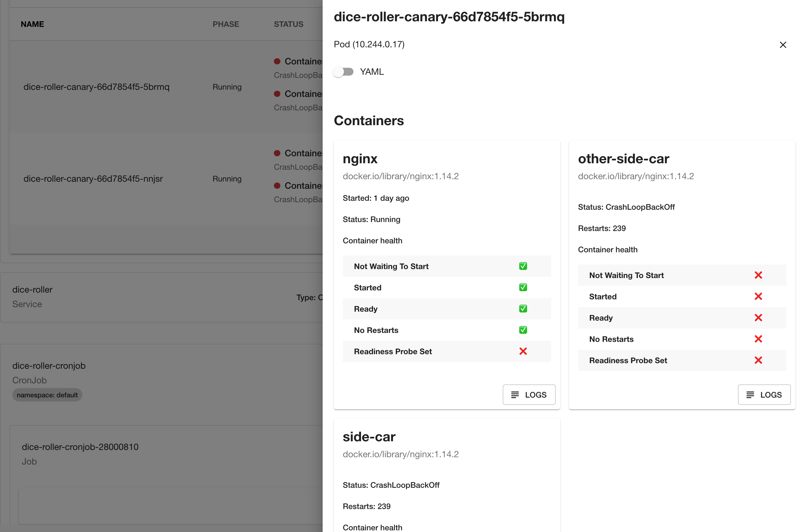This screenshot has width=801, height=532.
Task: Open the dice-roller Service item
Action: pyautogui.click(x=32, y=290)
